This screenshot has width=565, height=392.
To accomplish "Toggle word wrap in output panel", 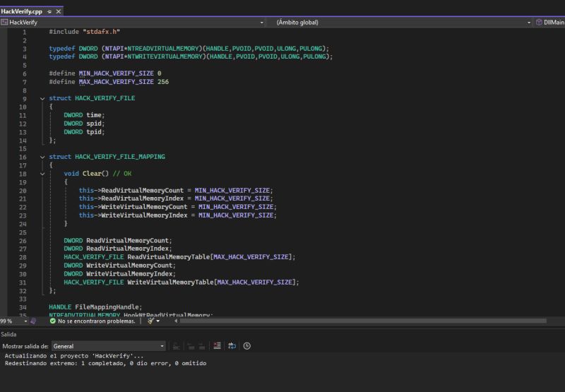I will point(232,346).
